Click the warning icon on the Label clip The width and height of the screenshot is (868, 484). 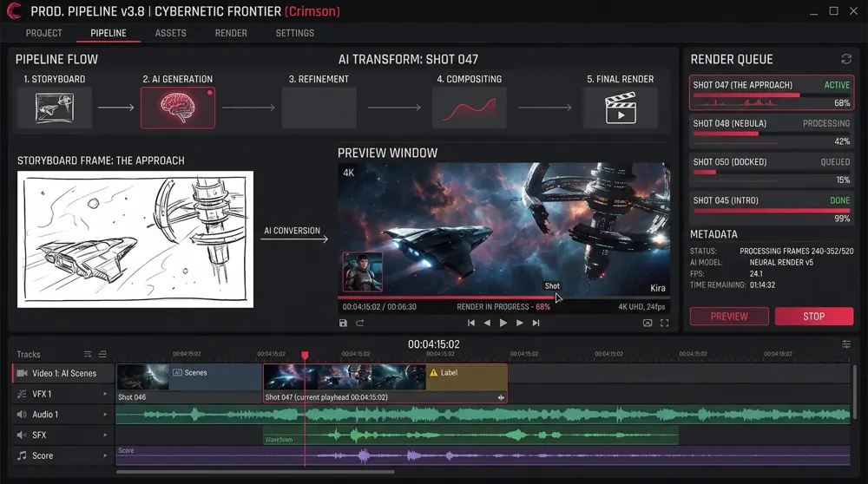tap(433, 373)
